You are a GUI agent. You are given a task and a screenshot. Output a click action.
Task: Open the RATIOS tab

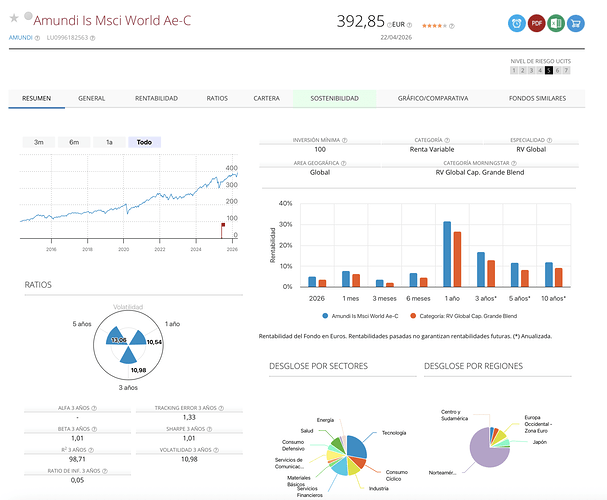click(x=217, y=98)
